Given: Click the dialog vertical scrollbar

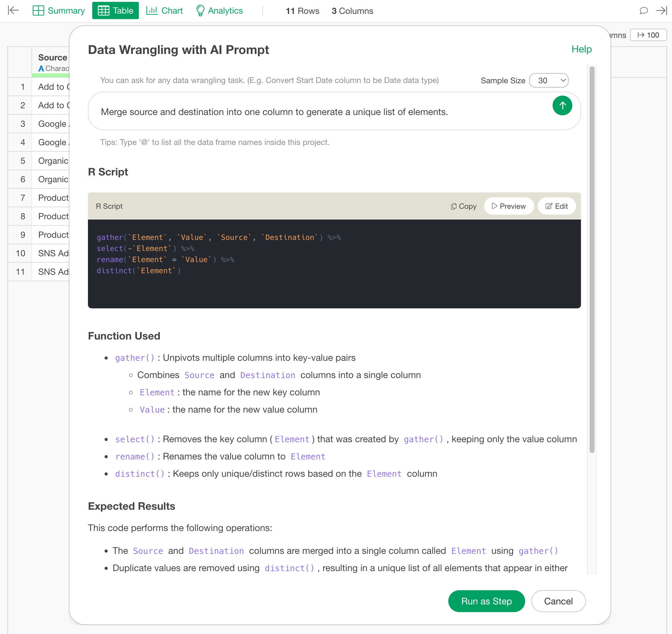Looking at the screenshot, I should click(x=591, y=260).
